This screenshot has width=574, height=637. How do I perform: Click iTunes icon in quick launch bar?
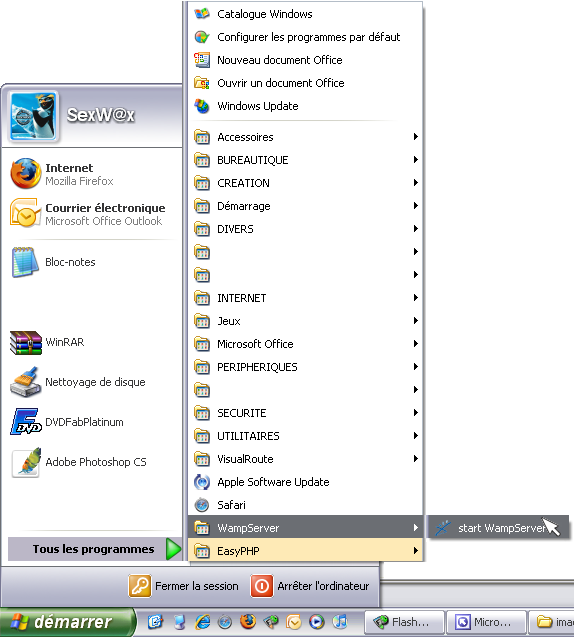coord(340,622)
